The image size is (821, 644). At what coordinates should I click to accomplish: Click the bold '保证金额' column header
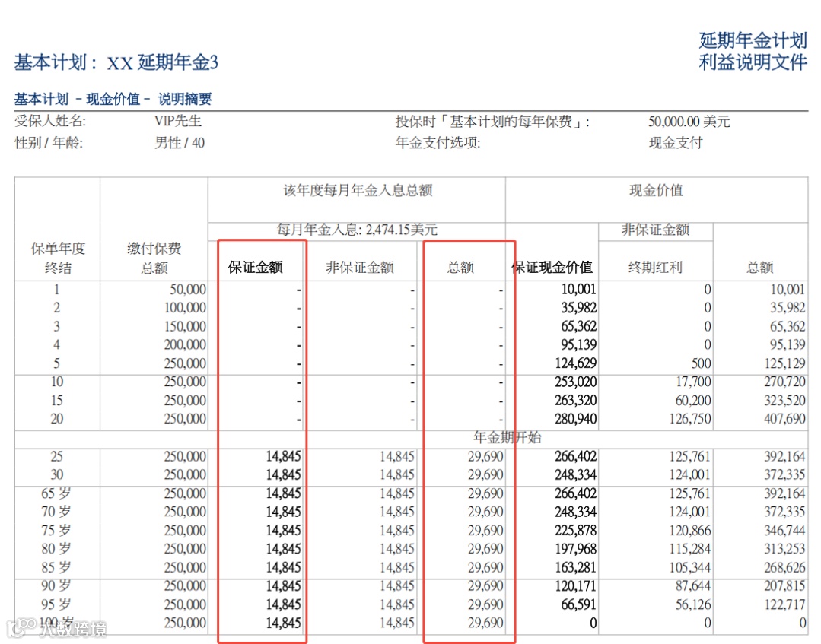coord(256,268)
